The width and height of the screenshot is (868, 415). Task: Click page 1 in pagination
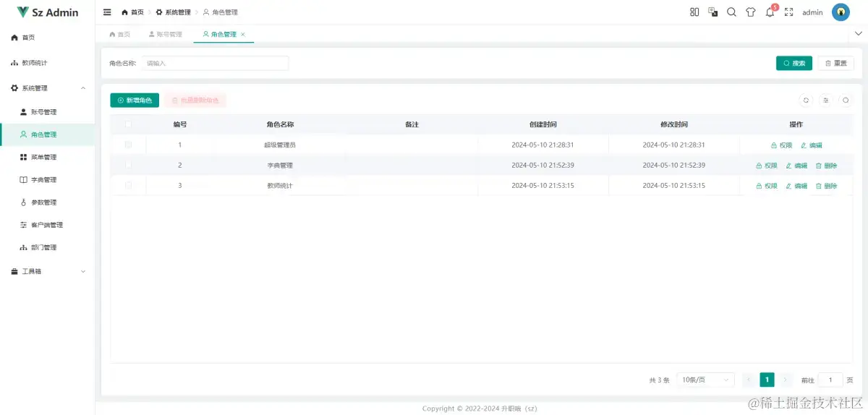tap(767, 380)
